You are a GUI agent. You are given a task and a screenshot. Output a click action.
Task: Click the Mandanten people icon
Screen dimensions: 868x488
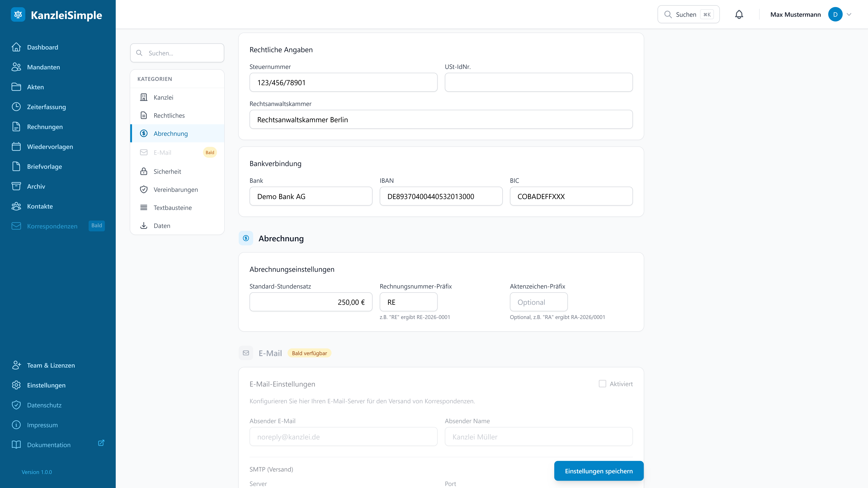pyautogui.click(x=16, y=67)
